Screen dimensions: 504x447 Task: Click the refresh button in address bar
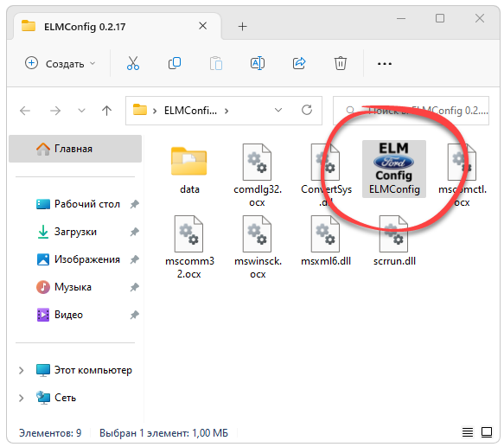pyautogui.click(x=307, y=111)
